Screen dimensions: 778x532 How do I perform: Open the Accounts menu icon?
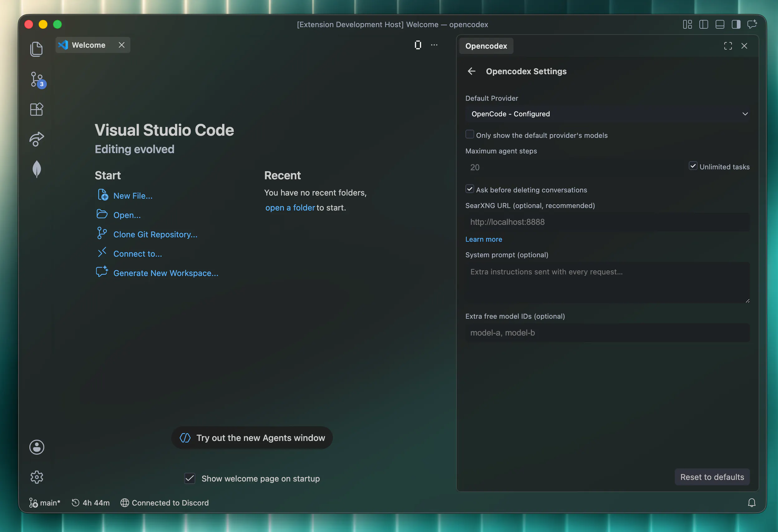tap(37, 447)
